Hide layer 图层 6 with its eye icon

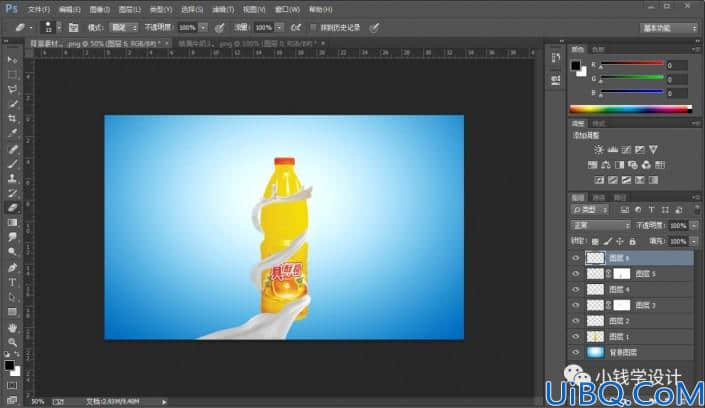(x=576, y=258)
